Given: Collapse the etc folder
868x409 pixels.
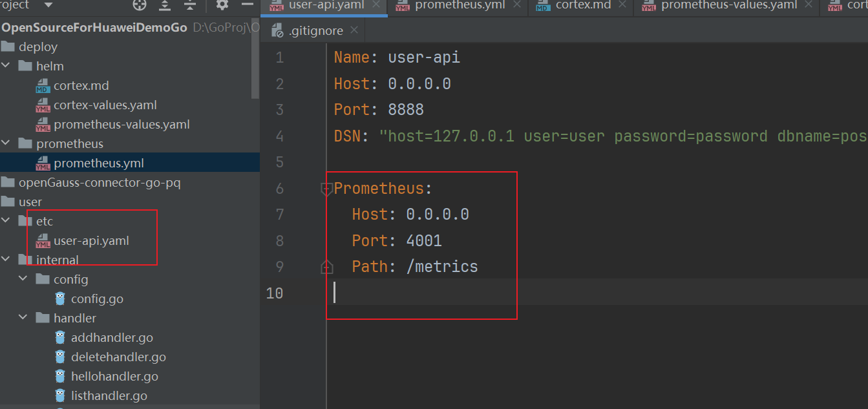Looking at the screenshot, I should tap(6, 221).
